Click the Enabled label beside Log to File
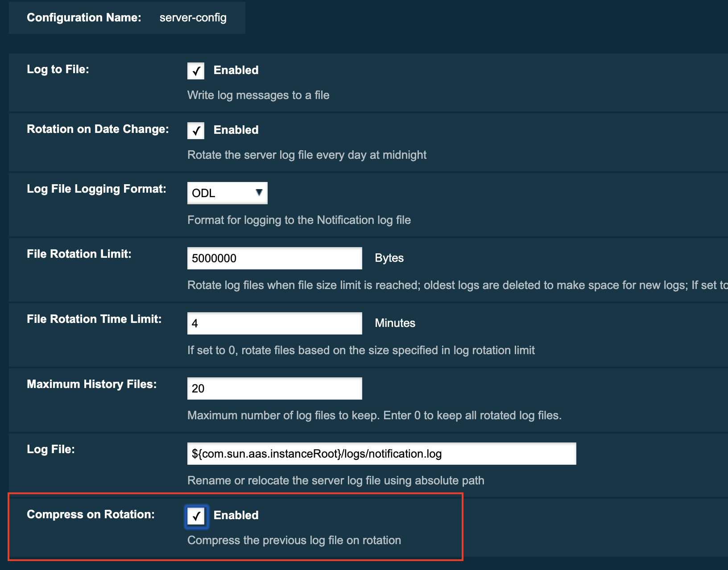This screenshot has height=570, width=728. 236,70
